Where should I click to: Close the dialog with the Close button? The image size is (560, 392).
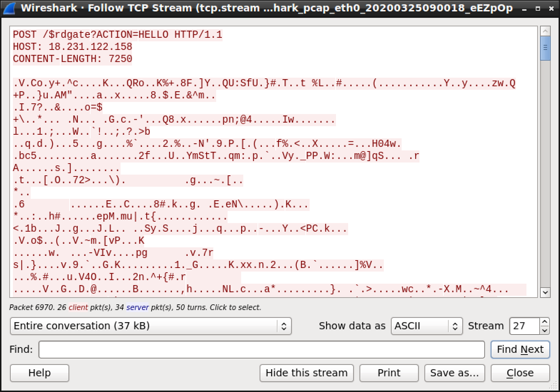pyautogui.click(x=520, y=373)
